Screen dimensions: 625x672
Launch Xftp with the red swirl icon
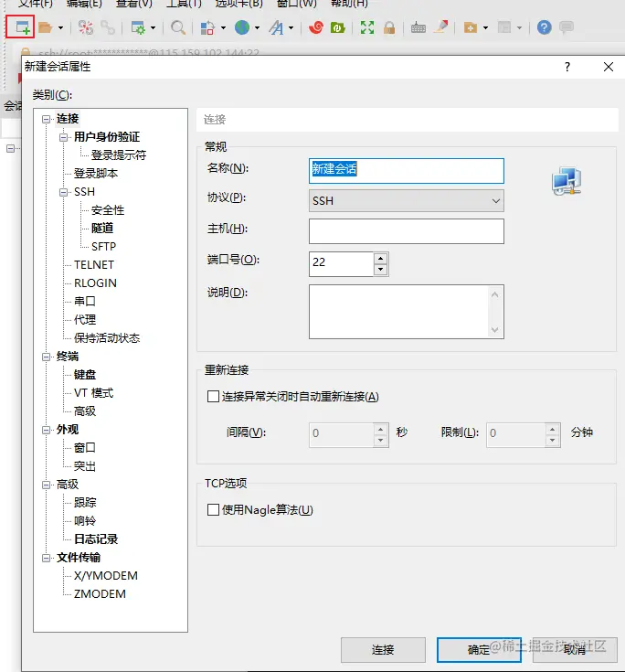[316, 27]
